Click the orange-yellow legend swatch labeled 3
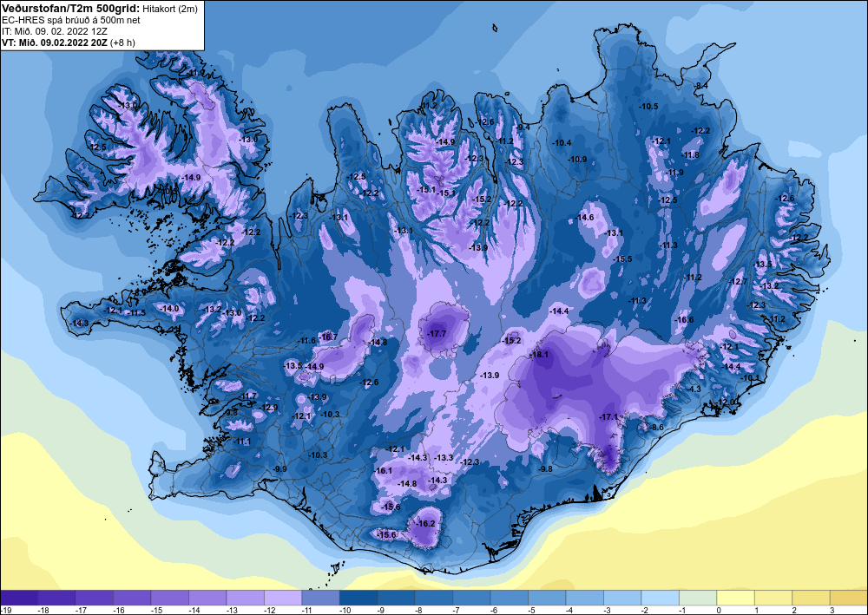Screen dimensions: 868x615 point(848,598)
